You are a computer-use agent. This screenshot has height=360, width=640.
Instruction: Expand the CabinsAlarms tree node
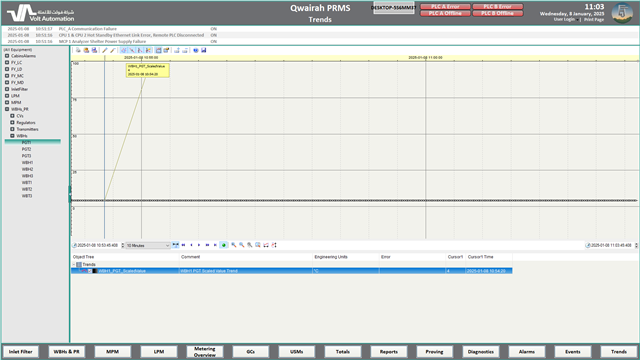[7, 56]
